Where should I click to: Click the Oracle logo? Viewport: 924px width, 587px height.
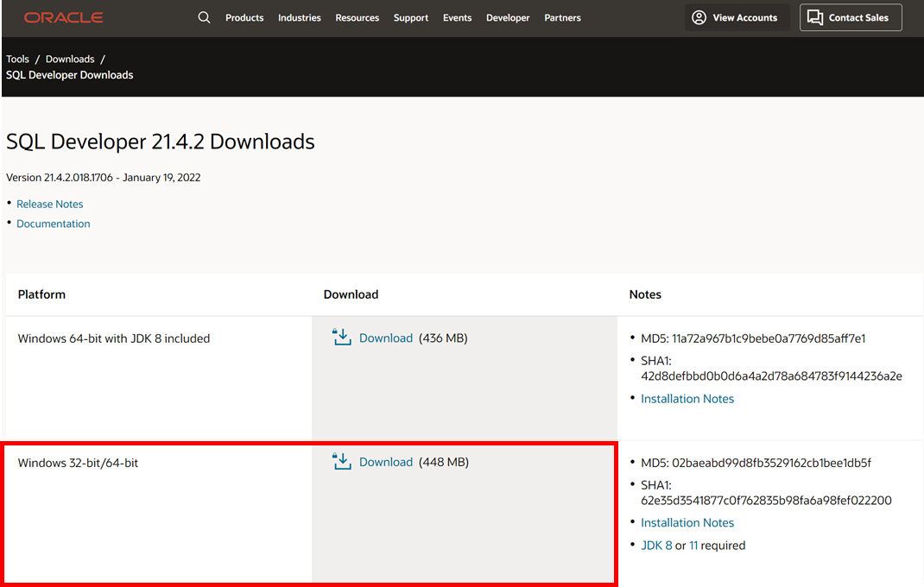click(x=64, y=17)
